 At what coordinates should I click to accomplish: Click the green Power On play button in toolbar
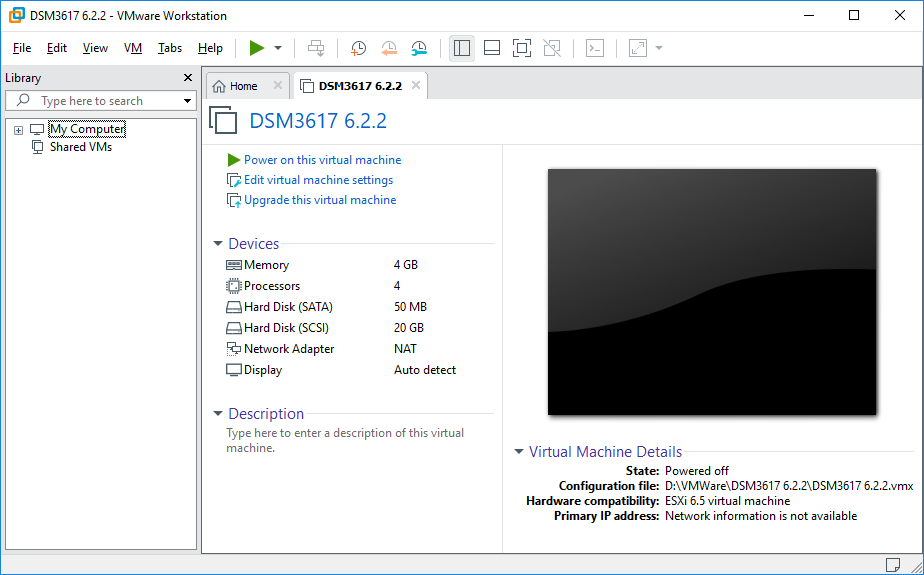coord(257,48)
